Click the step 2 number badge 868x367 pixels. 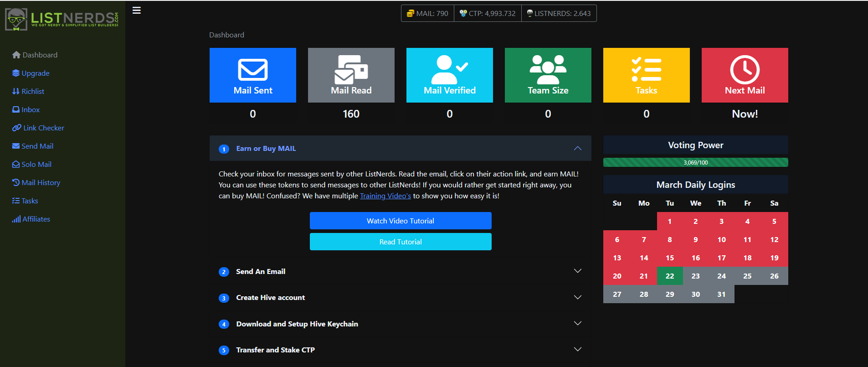[x=224, y=272]
